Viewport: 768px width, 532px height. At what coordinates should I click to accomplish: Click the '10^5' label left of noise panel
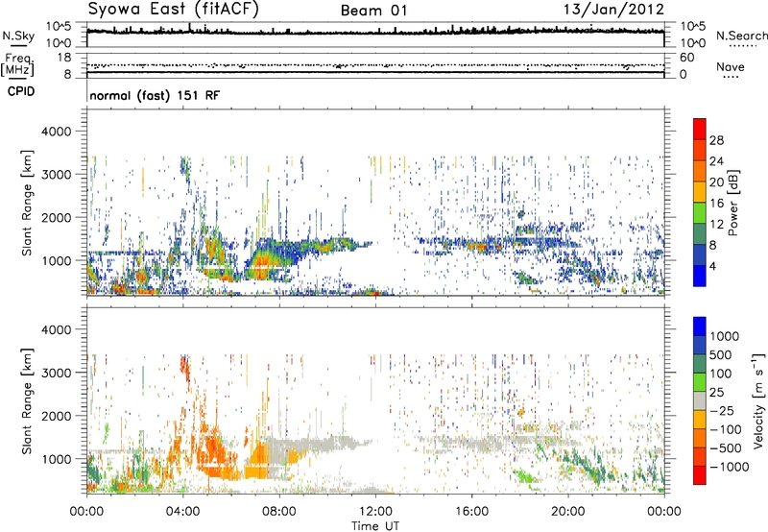click(59, 27)
